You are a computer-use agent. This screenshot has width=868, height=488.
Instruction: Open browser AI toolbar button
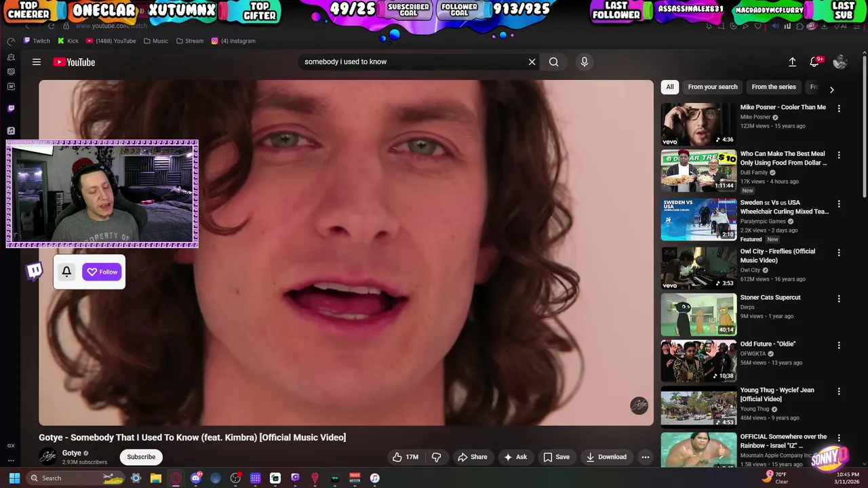840,26
